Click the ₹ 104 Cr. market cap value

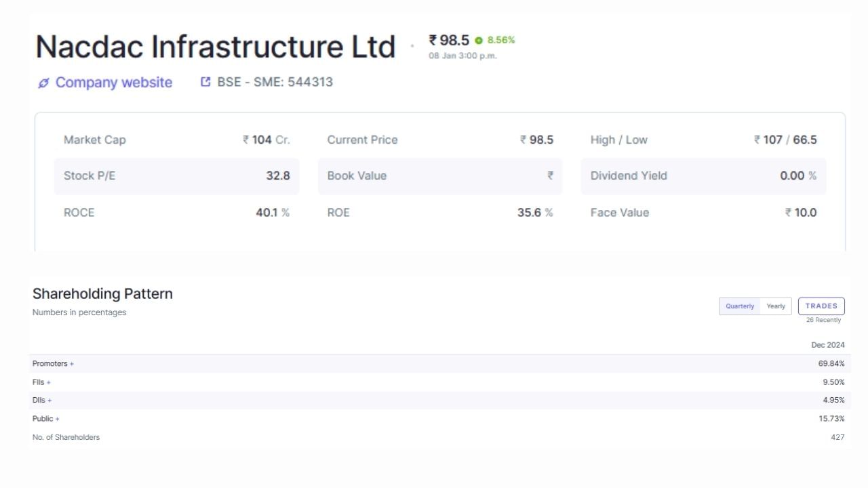tap(267, 140)
